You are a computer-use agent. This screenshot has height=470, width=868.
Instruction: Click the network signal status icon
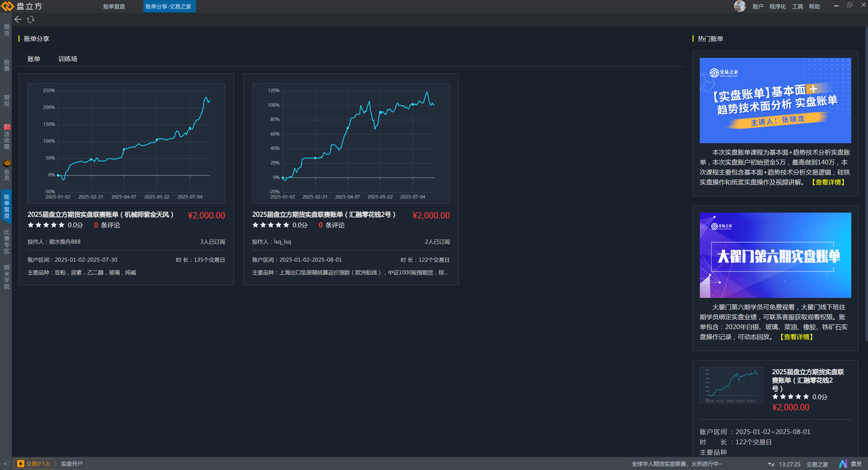771,464
